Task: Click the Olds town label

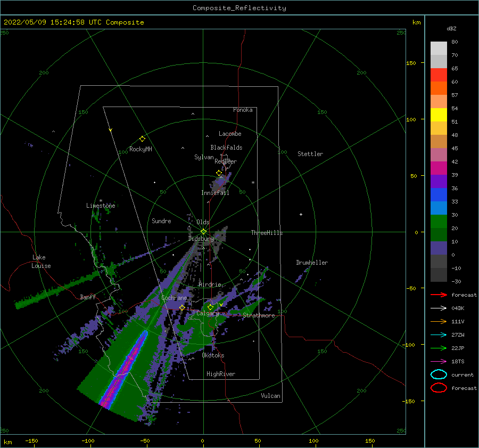Action: 203,222
